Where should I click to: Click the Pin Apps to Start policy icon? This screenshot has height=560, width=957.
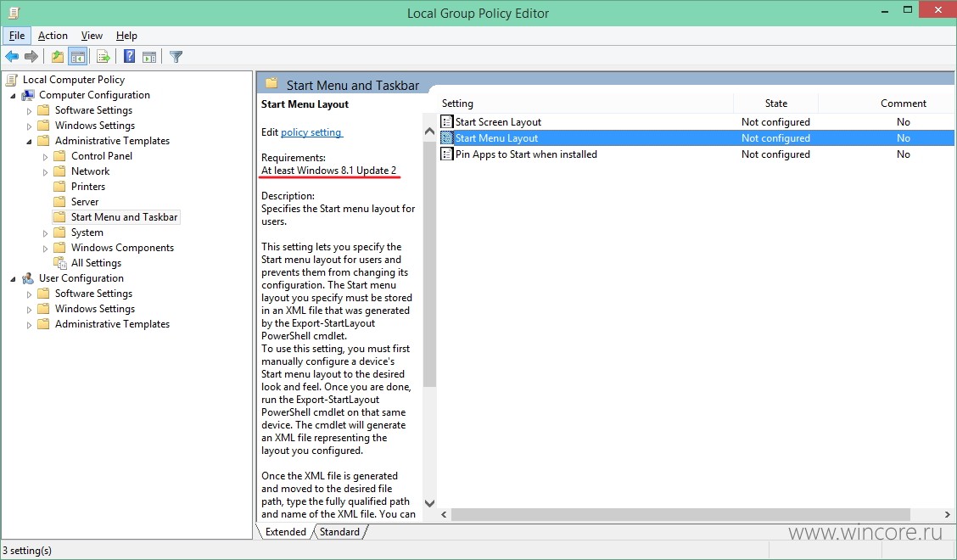coord(447,154)
